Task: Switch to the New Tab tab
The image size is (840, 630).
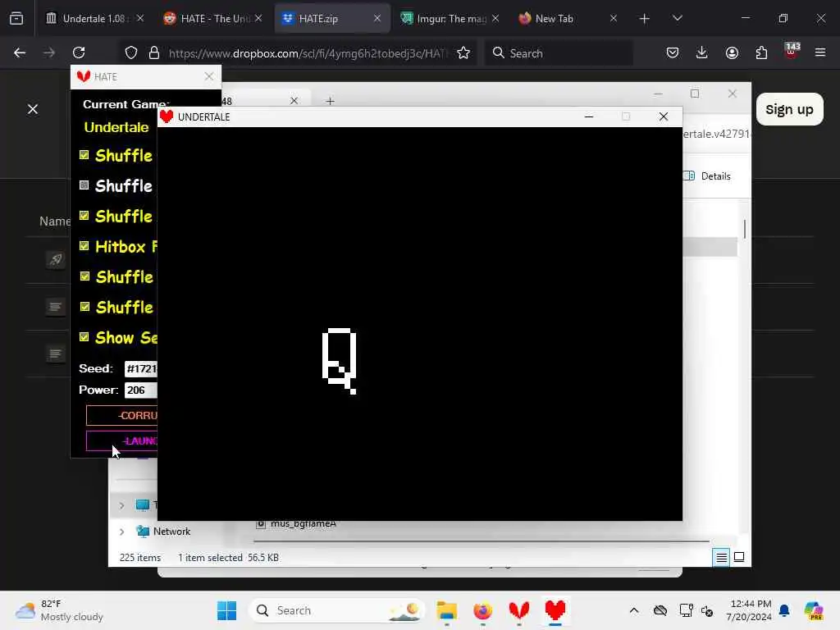Action: [568, 19]
